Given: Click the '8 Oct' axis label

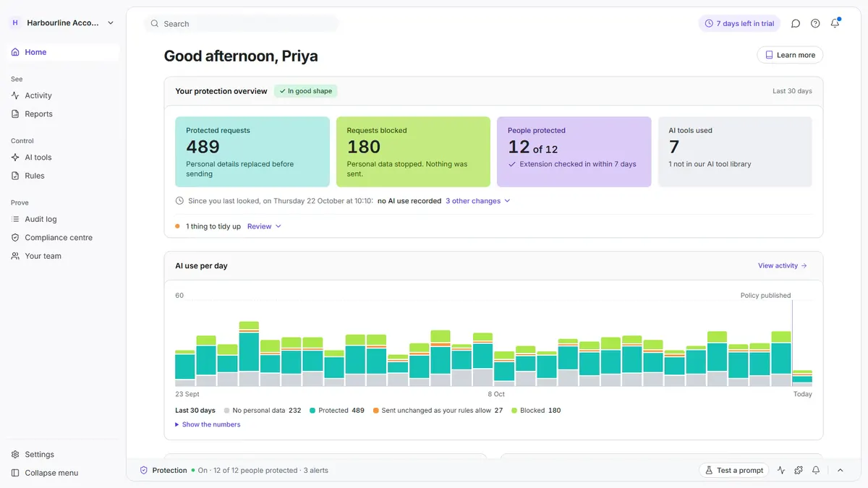Looking at the screenshot, I should click(496, 394).
